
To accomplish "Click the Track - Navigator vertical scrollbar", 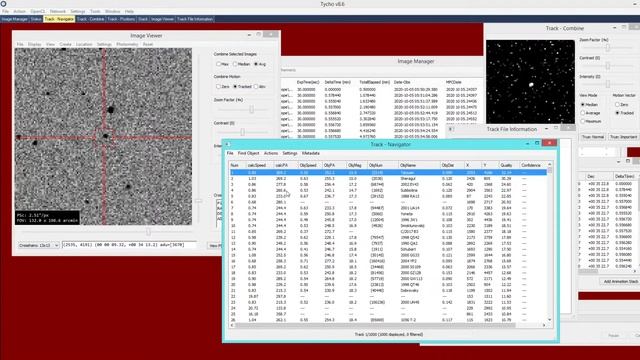I will click(550, 242).
